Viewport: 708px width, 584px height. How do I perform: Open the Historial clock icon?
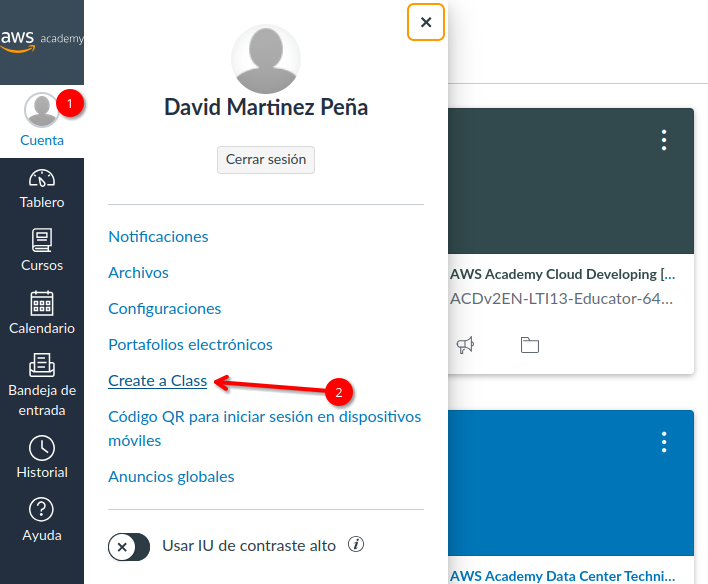42,448
